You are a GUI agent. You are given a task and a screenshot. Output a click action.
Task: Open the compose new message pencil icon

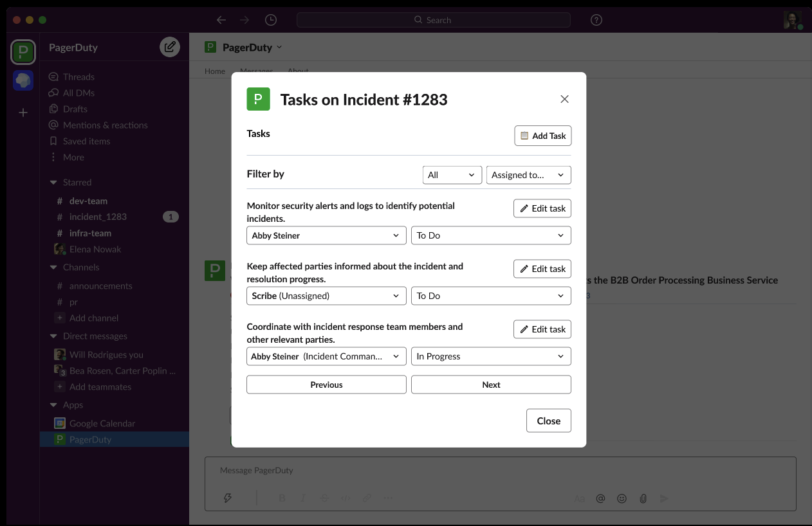169,47
